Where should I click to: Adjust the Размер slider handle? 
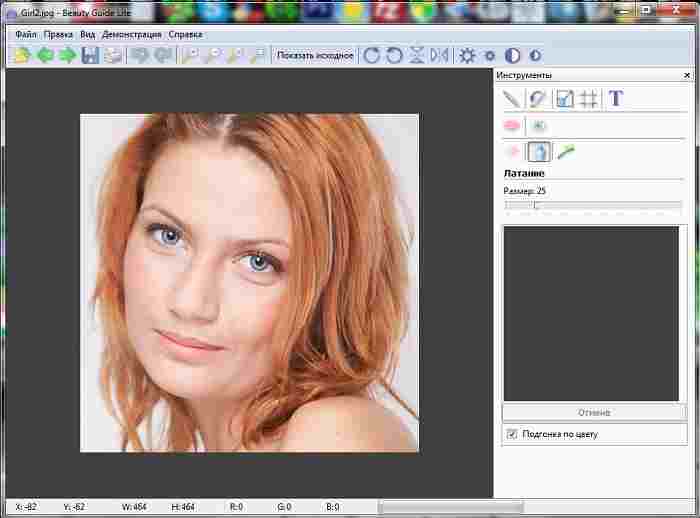[x=535, y=205]
